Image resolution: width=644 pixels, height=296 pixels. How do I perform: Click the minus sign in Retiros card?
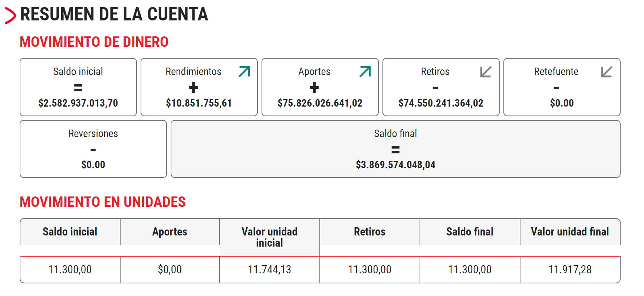point(435,88)
